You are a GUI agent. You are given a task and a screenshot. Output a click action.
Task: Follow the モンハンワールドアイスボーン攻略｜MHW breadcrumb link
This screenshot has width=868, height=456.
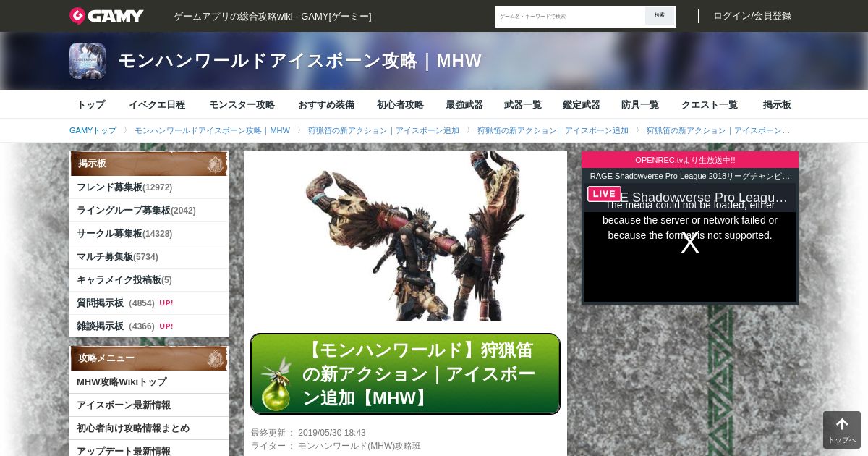pos(212,131)
